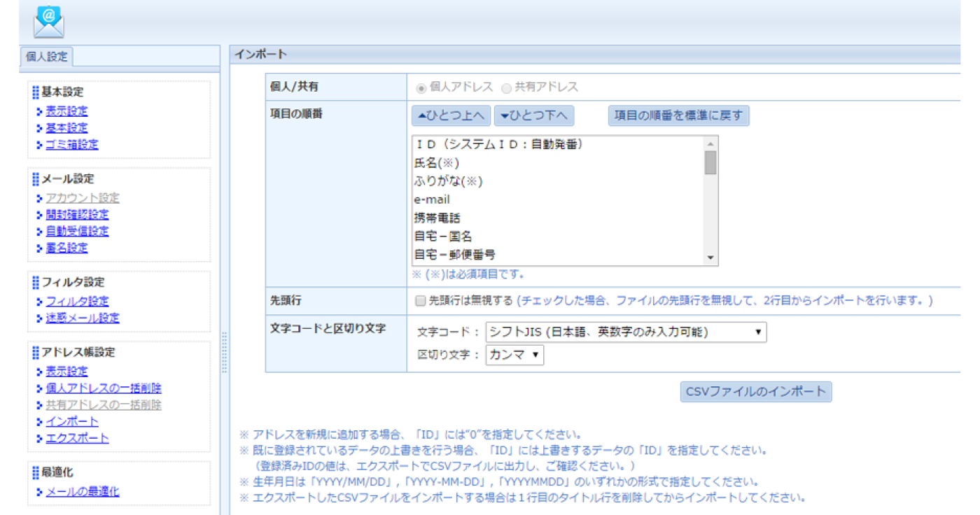This screenshot has width=980, height=515.
Task: Click the アドレス帳設定 section header grip icon
Action: tap(36, 353)
